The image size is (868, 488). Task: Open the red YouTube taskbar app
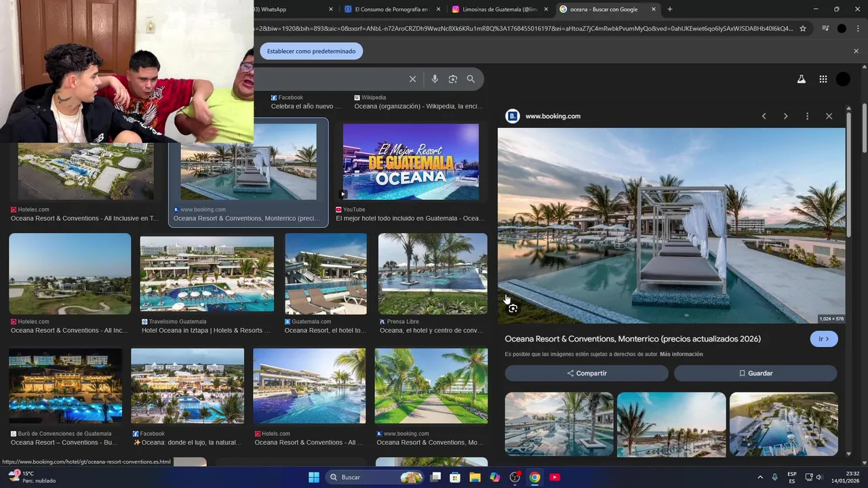[x=555, y=477]
